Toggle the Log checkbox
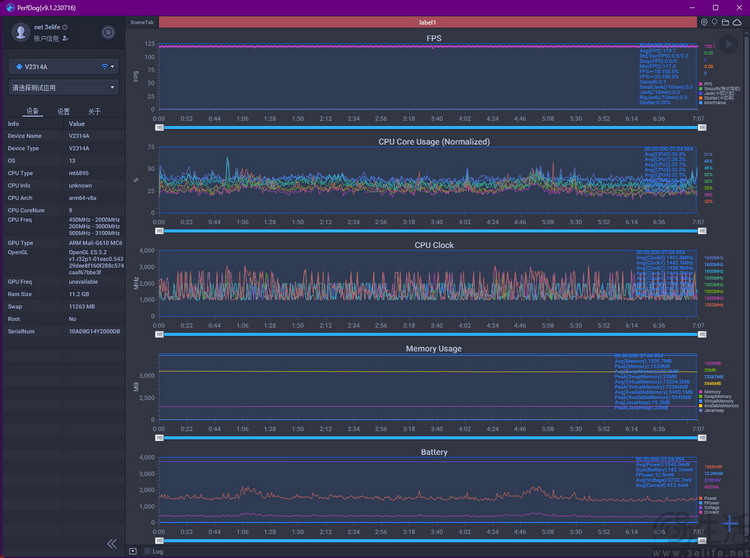 tap(147, 551)
